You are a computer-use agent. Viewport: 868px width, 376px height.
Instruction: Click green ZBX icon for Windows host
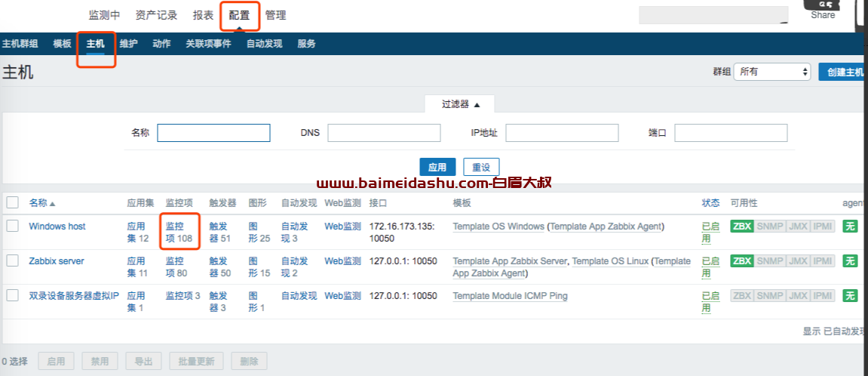pyautogui.click(x=742, y=227)
